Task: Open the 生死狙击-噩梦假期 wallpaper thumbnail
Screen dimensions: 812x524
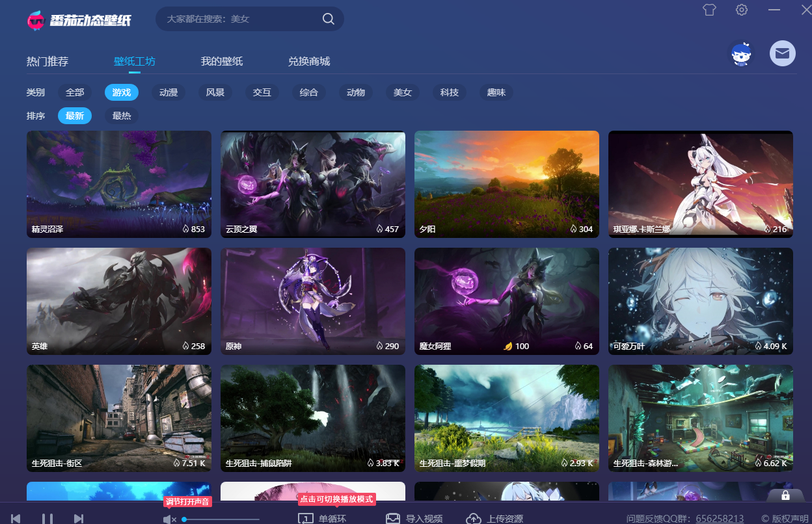Action: [x=507, y=418]
